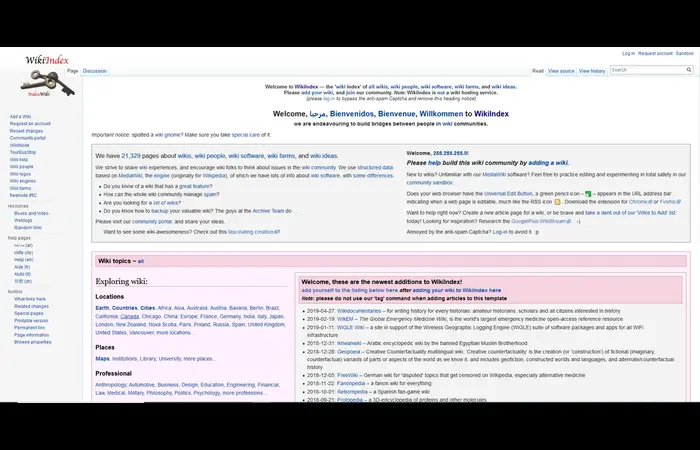Open the Wikidocumentaries entry link

(359, 311)
